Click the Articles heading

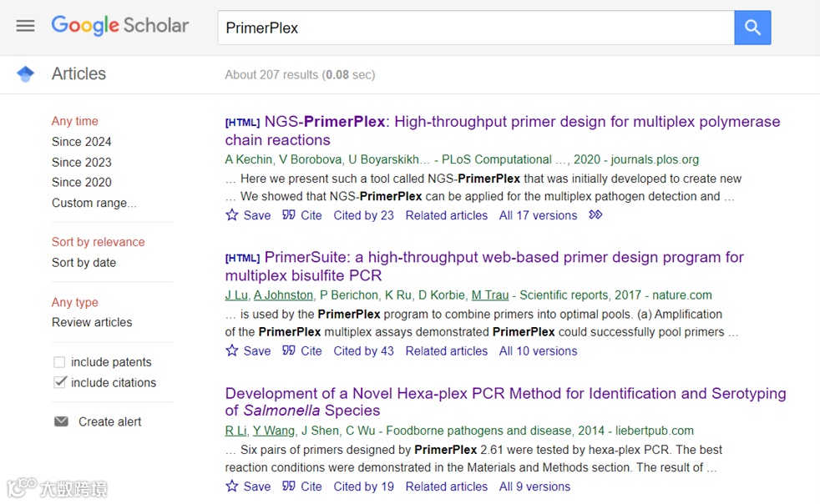(78, 73)
